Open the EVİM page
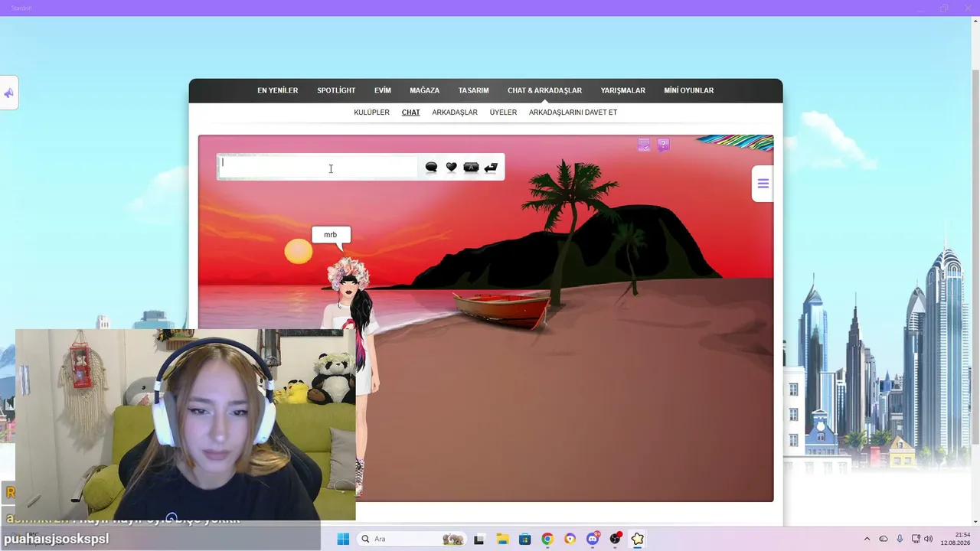The height and width of the screenshot is (551, 980). click(x=383, y=90)
